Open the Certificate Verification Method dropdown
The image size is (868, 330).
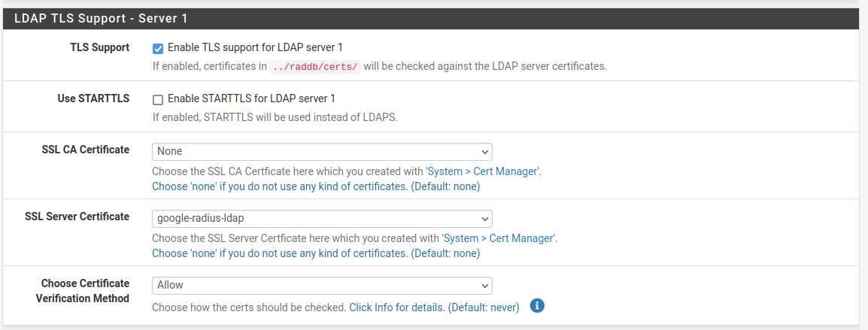coord(322,285)
